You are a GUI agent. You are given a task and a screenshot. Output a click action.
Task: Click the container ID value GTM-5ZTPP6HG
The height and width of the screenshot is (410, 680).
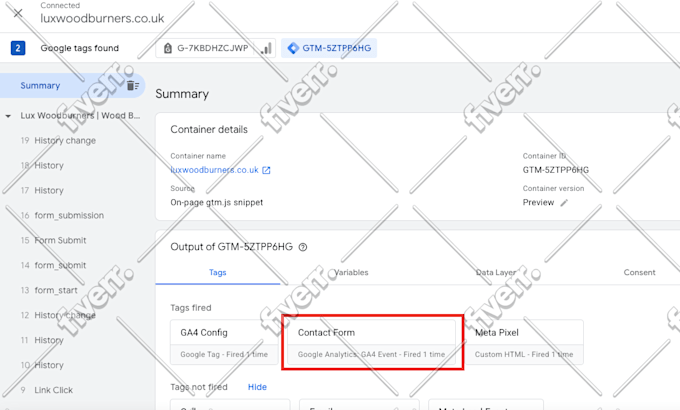tap(556, 170)
